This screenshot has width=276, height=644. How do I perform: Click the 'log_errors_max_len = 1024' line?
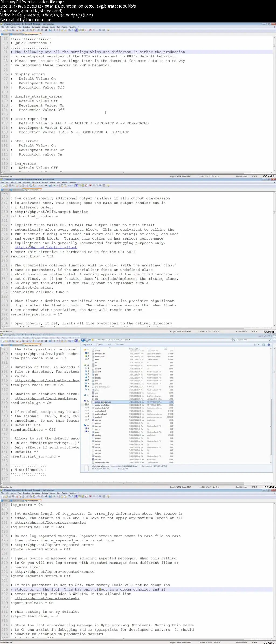(37, 527)
